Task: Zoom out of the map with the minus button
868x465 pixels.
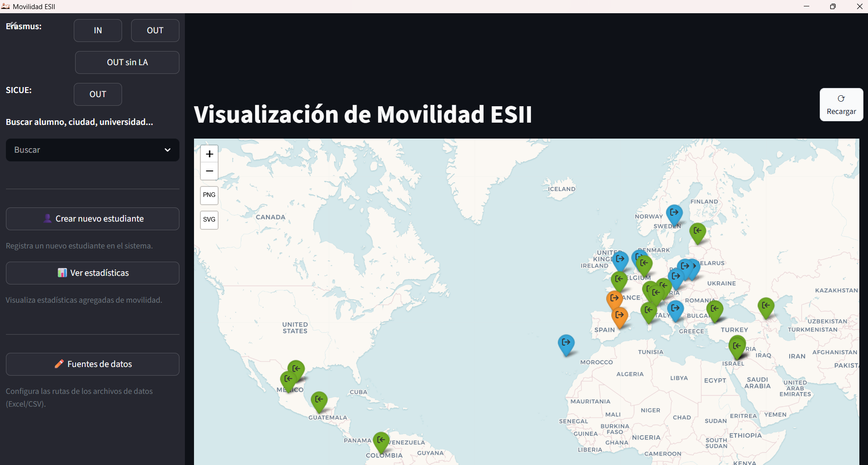Action: [x=209, y=171]
